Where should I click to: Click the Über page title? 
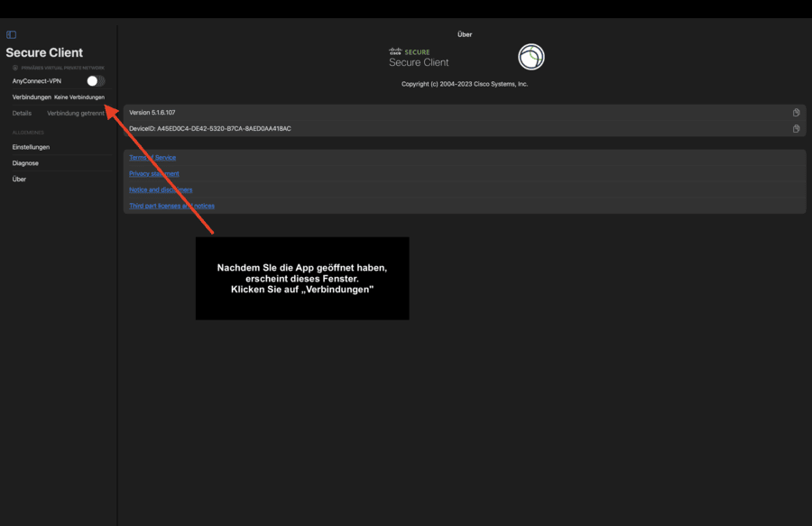465,34
